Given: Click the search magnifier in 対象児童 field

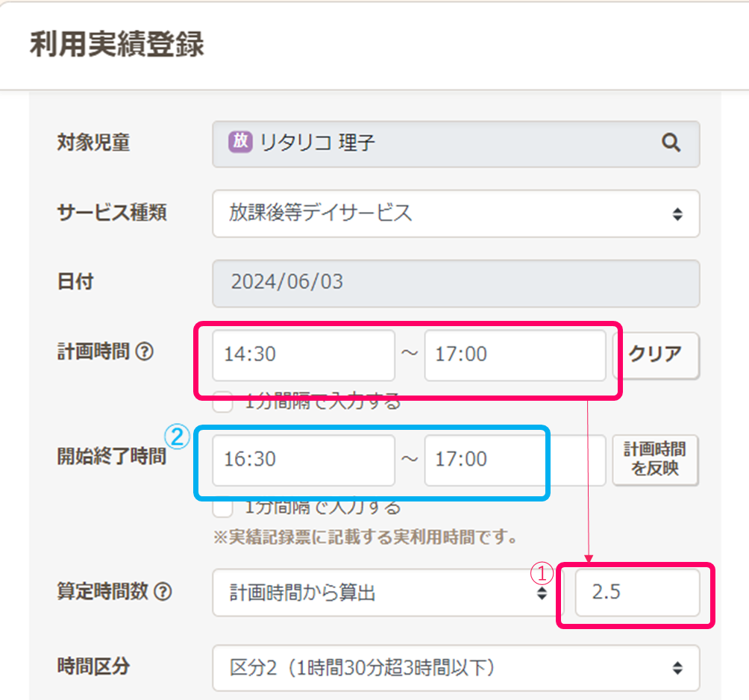Looking at the screenshot, I should (x=671, y=143).
